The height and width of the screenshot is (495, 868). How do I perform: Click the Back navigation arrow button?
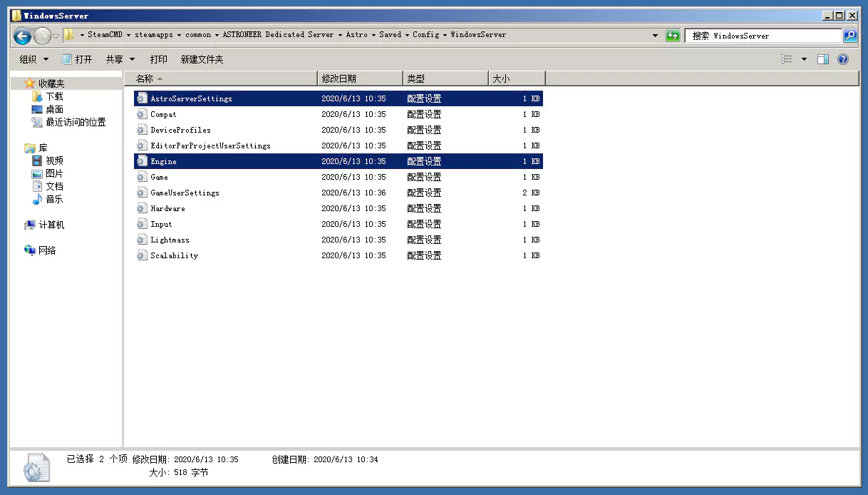(x=22, y=36)
